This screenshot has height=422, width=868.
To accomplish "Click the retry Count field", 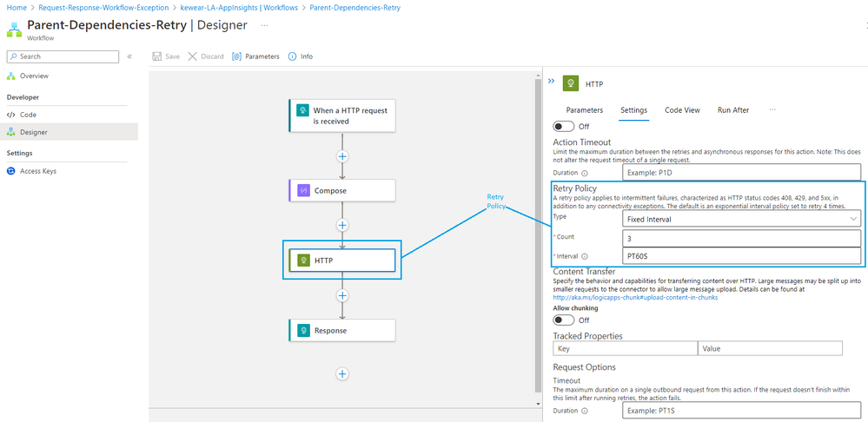I will click(741, 239).
